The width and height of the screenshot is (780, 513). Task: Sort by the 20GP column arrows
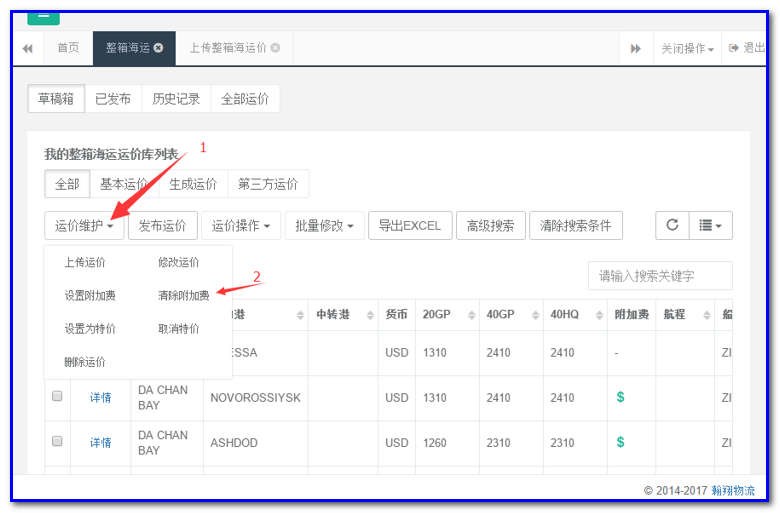click(x=472, y=314)
